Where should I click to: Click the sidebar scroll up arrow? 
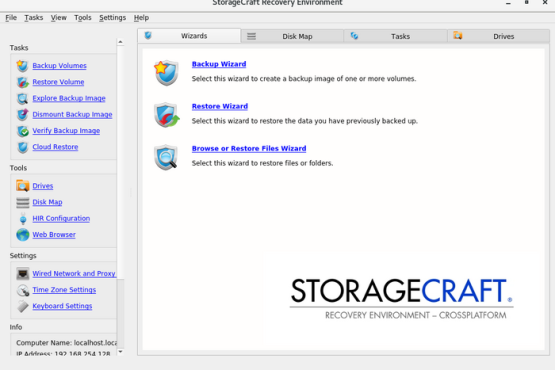pyautogui.click(x=120, y=42)
